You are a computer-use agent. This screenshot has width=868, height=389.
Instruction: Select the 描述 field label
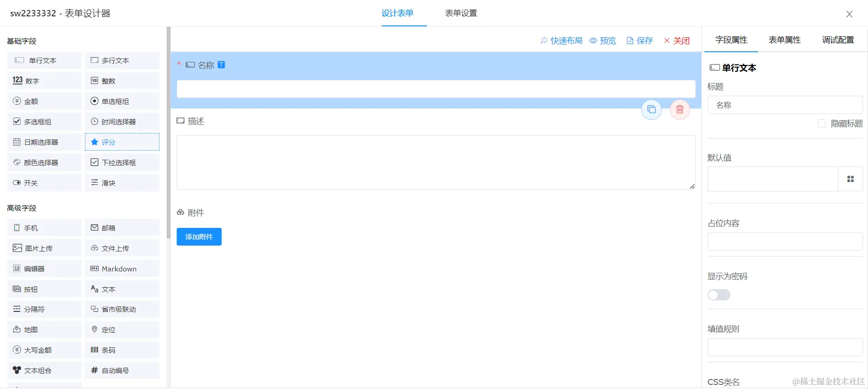[196, 121]
